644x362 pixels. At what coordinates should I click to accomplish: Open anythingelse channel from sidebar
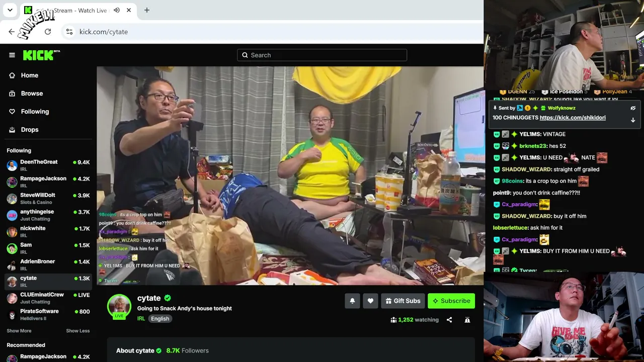click(48, 215)
